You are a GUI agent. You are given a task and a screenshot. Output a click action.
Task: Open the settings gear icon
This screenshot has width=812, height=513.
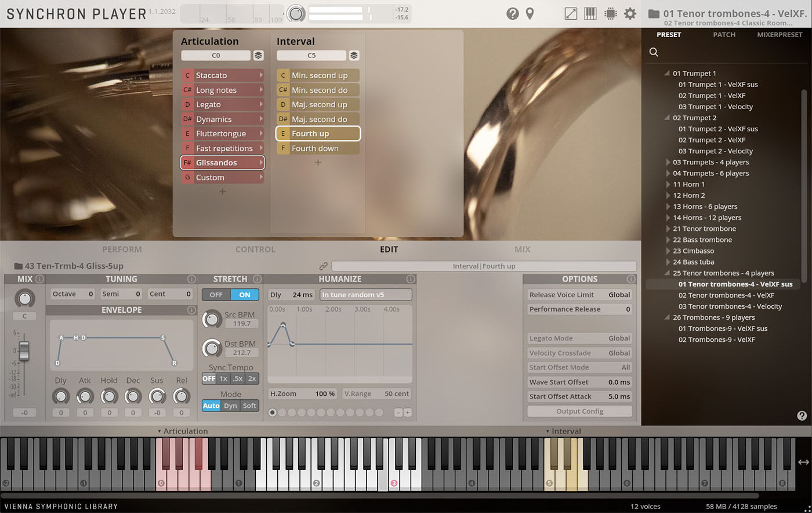point(630,13)
